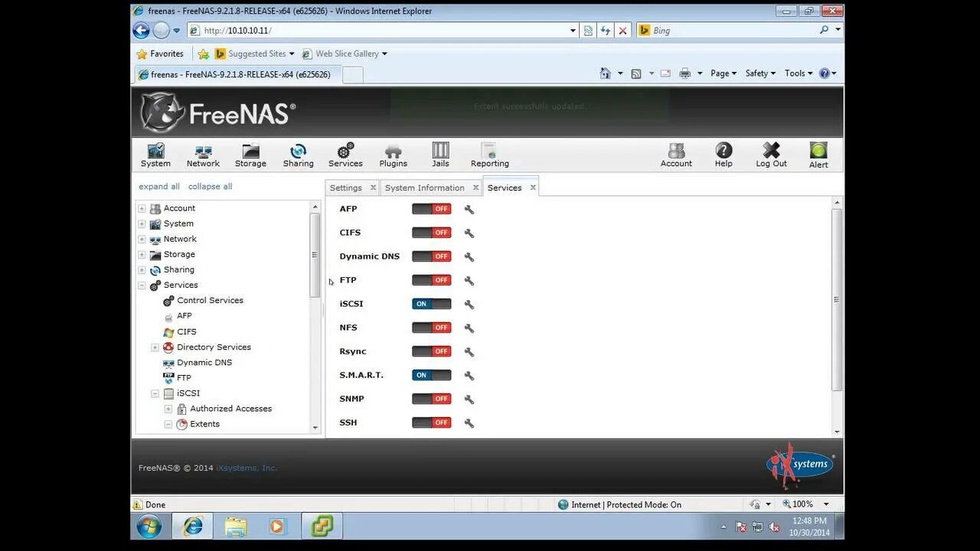
Task: Click the expand all link
Action: (159, 186)
